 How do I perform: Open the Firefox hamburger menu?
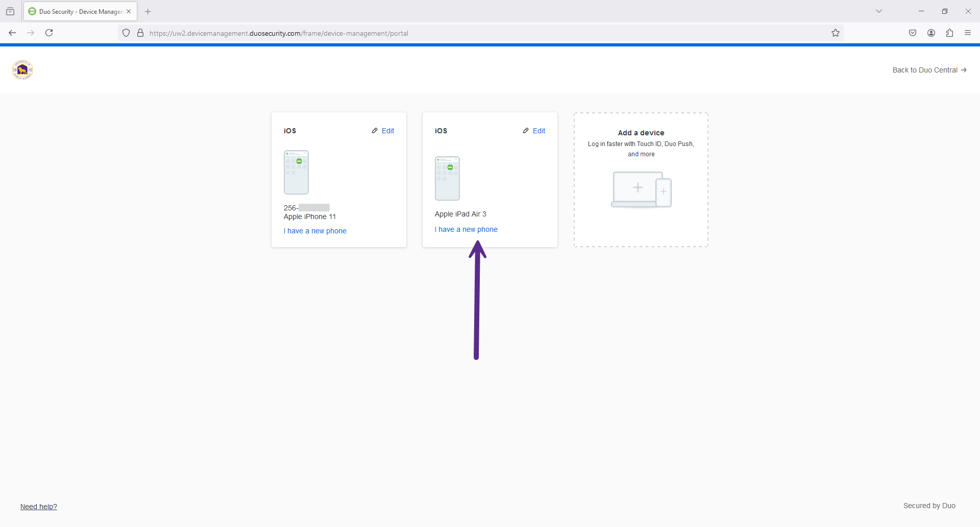click(x=968, y=33)
